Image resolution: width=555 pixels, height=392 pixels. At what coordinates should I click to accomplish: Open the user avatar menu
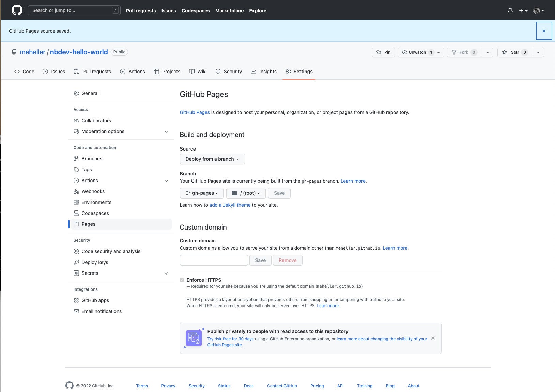point(538,11)
